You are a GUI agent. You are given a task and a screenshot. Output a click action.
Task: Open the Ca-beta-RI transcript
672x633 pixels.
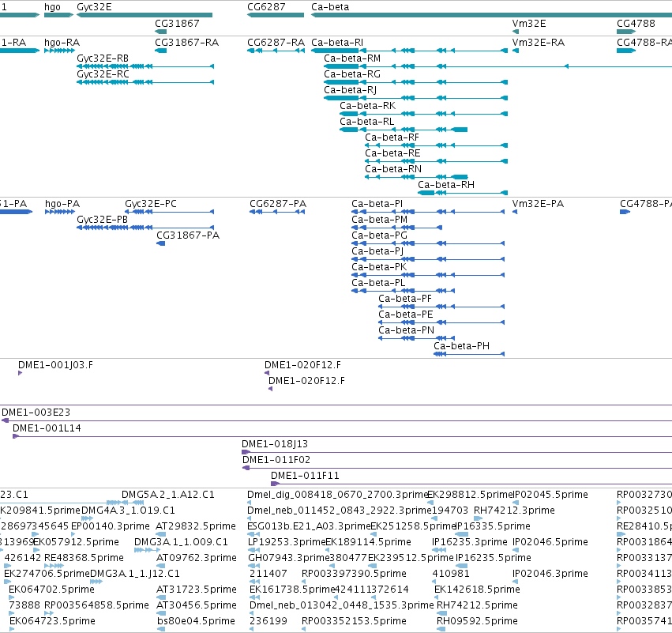[337, 43]
